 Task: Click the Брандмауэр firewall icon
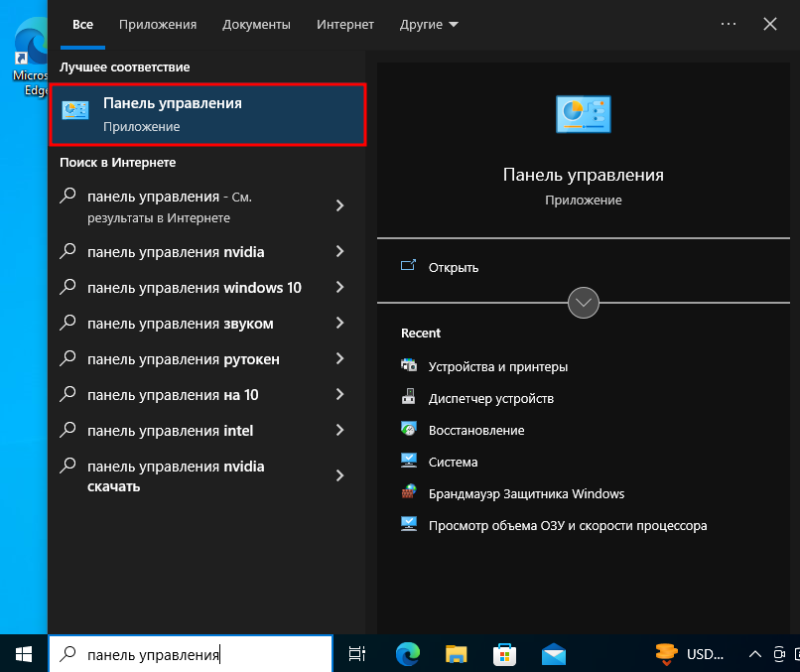[409, 491]
